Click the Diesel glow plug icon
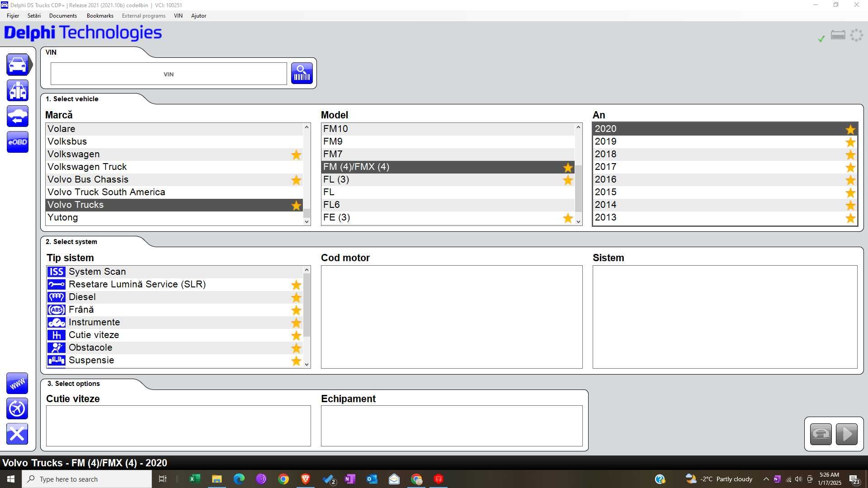The width and height of the screenshot is (868, 488). click(x=57, y=297)
